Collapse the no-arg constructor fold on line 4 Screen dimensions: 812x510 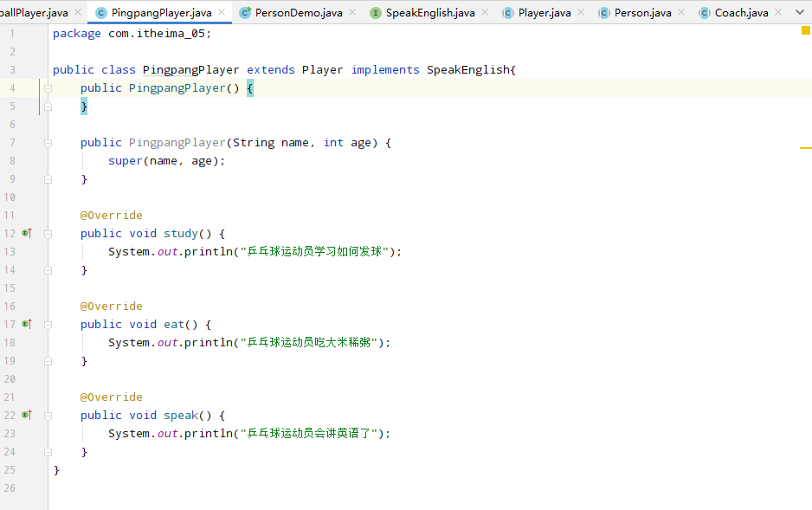point(48,88)
